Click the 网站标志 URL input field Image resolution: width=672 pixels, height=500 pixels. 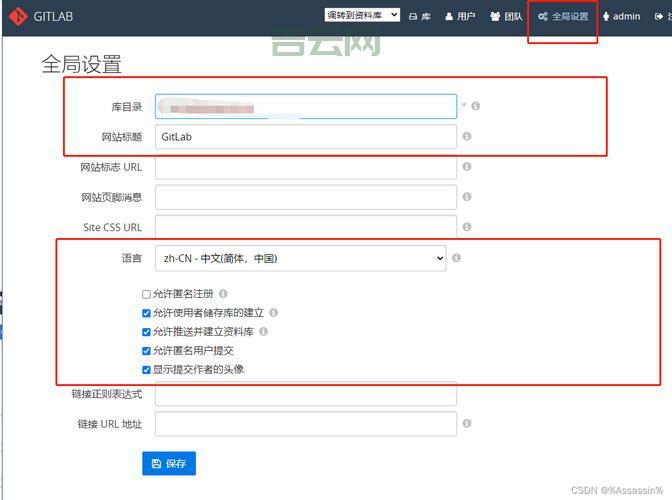306,167
